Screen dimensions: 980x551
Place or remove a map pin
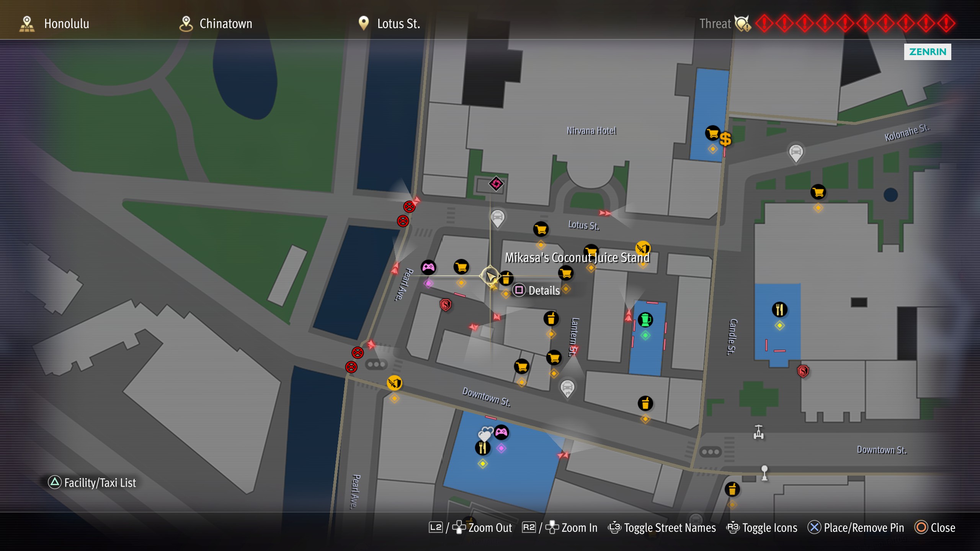856,528
